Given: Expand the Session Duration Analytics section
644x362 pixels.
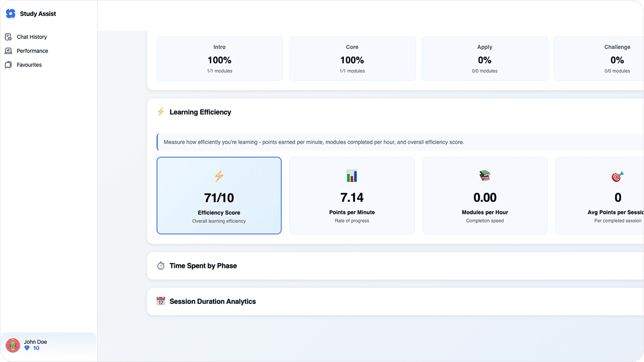Looking at the screenshot, I should [x=395, y=302].
